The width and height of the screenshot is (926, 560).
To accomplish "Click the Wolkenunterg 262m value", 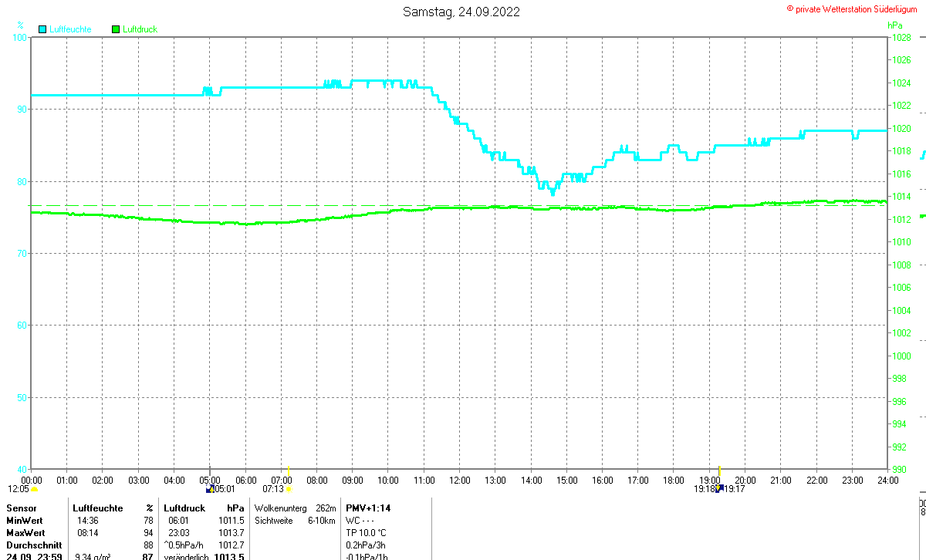I will tap(296, 508).
